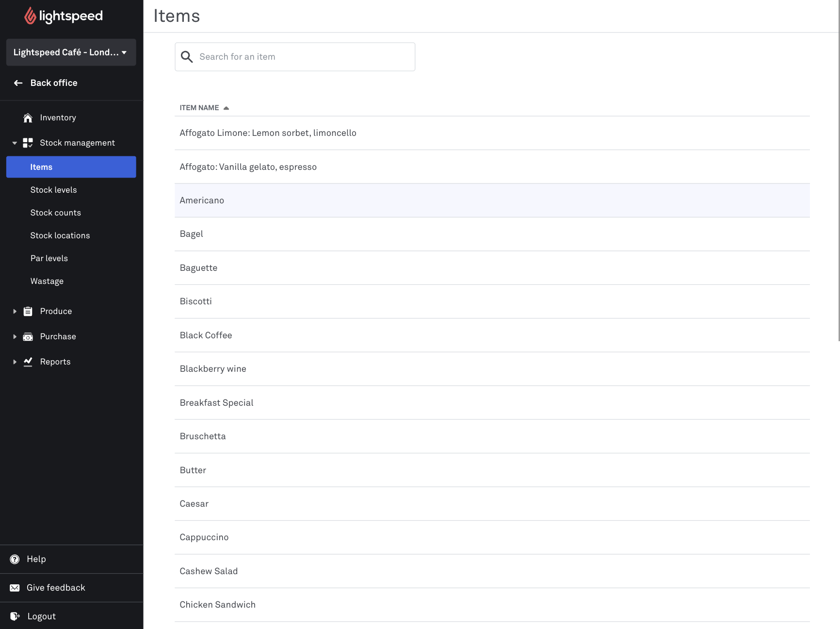Open the Wastage page

(47, 281)
